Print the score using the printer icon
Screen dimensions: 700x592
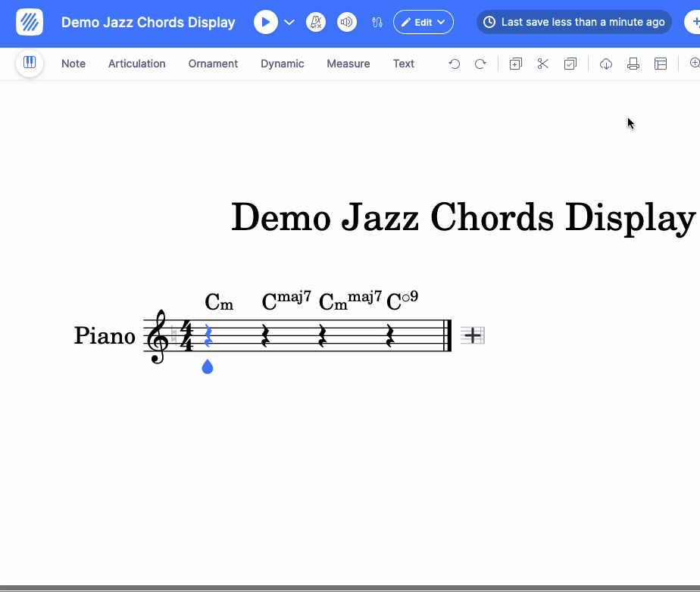633,64
